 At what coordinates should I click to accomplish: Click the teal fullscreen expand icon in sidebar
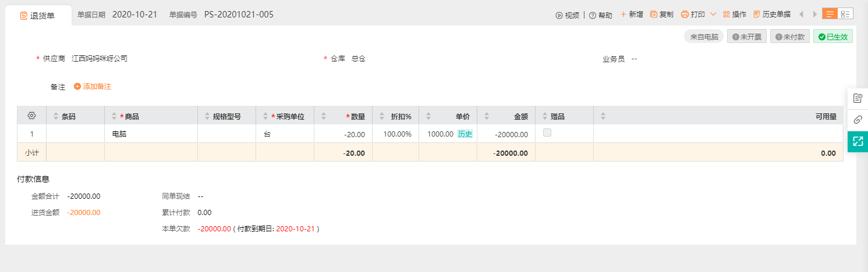(858, 141)
